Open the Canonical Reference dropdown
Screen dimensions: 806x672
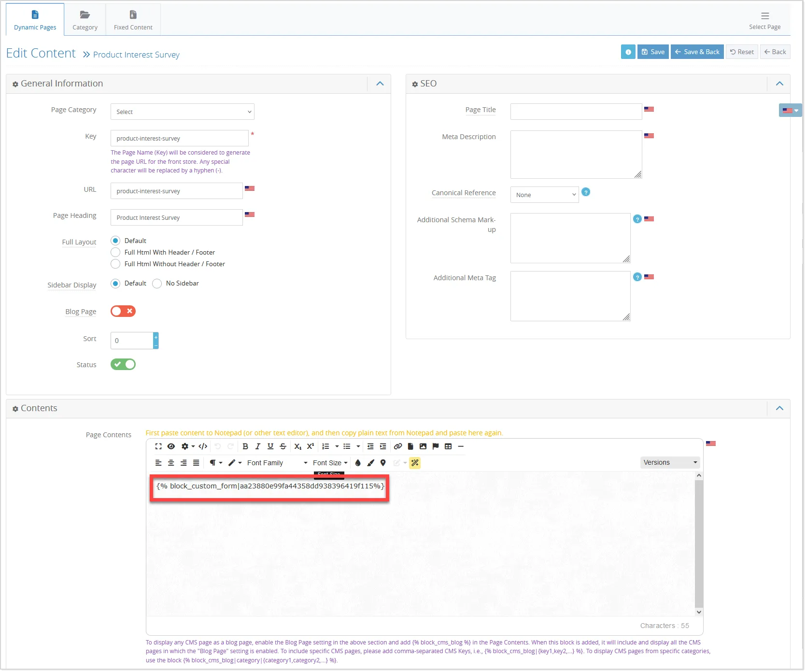544,195
